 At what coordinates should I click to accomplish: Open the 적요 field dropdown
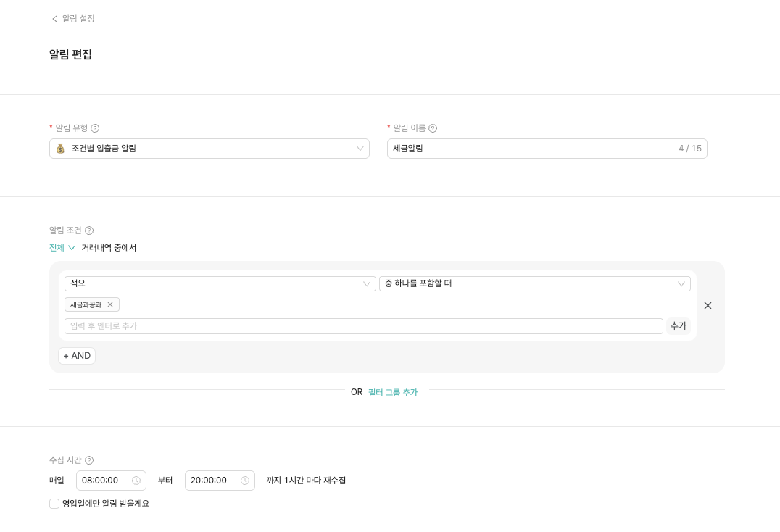point(220,283)
